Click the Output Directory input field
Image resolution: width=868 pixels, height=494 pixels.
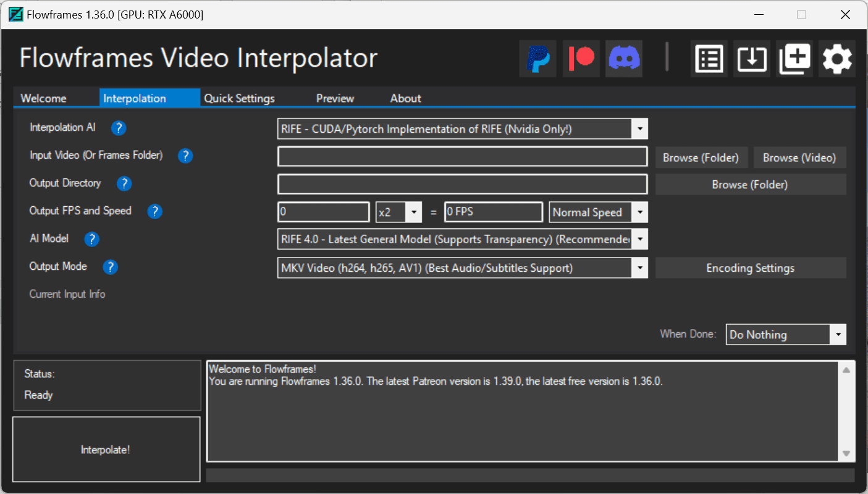tap(462, 183)
